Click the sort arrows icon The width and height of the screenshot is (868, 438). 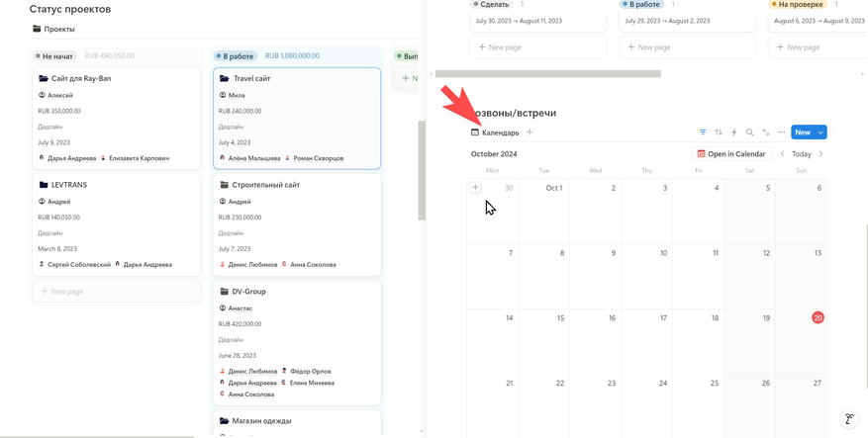(x=719, y=132)
